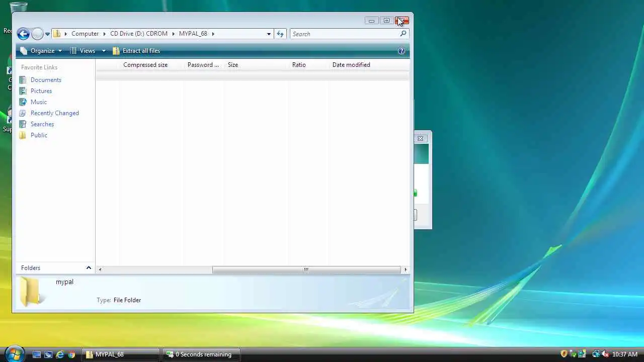The height and width of the screenshot is (362, 644).
Task: Click Switch between windows quick launch icon
Action: (x=48, y=354)
